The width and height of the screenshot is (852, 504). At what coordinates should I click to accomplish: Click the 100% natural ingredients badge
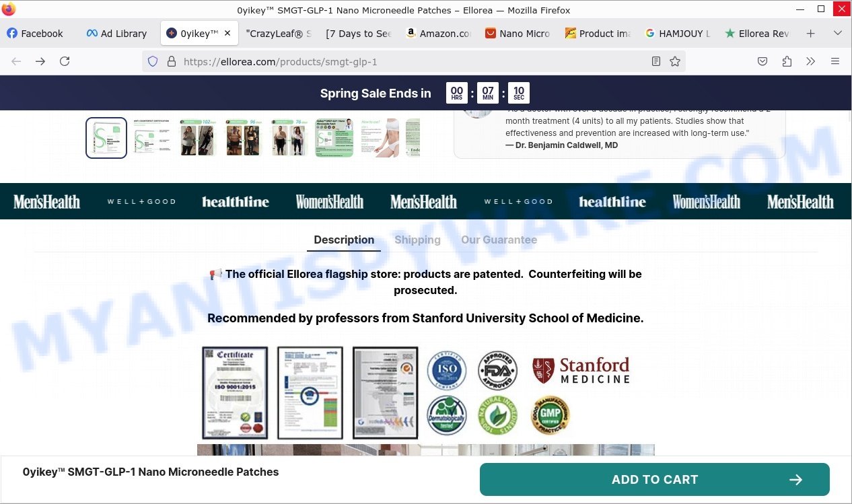497,415
